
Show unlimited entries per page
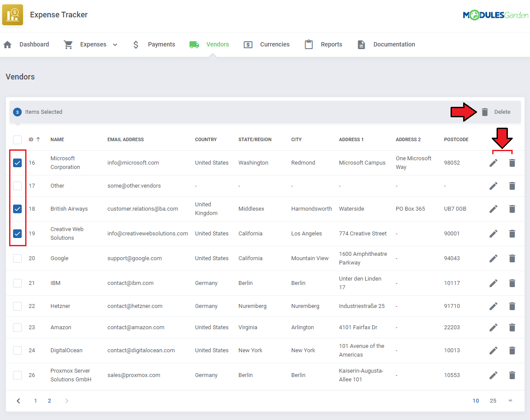[510, 401]
